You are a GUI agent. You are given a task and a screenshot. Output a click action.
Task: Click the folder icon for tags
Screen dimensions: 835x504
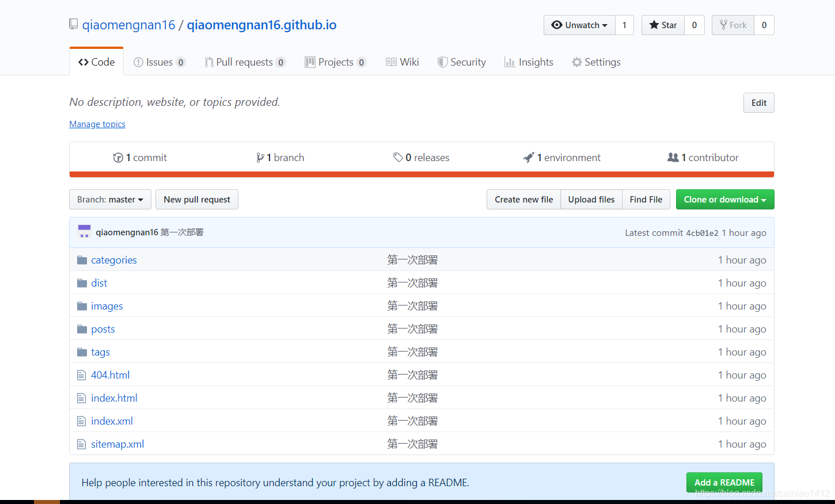(x=82, y=352)
